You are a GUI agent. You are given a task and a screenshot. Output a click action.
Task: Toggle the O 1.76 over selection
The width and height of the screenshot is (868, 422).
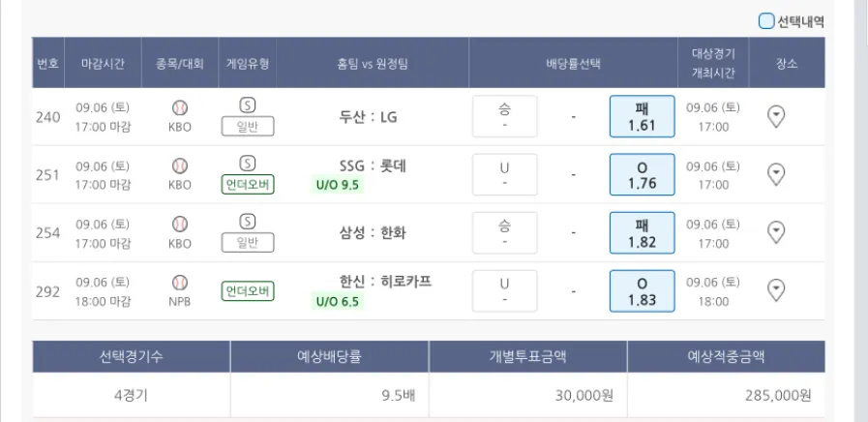(641, 174)
